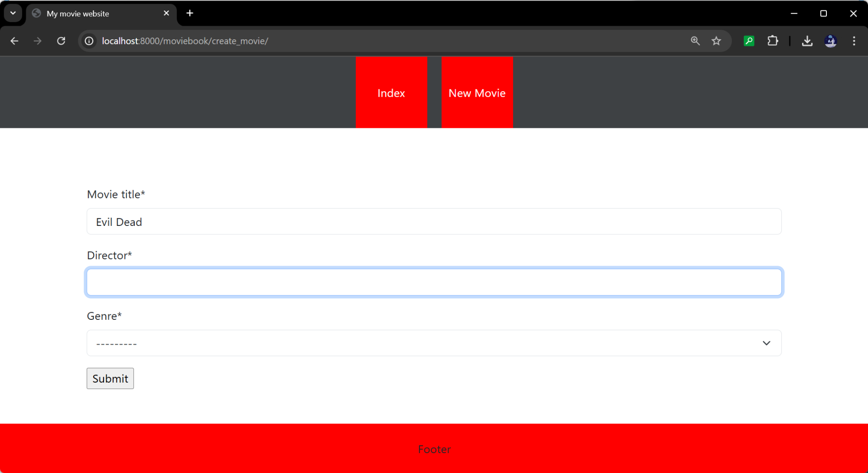Click the Movie title* label
Screen dimensions: 868x473
click(x=116, y=194)
